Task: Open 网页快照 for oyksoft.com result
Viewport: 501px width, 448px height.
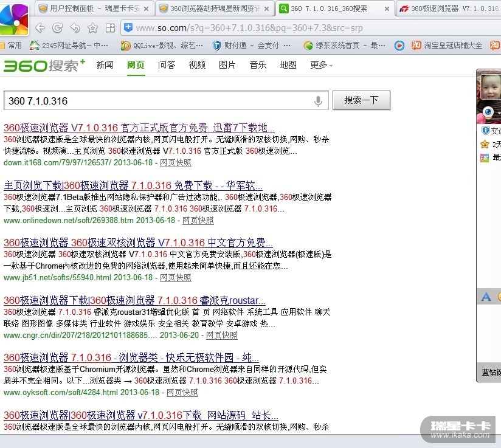Action: [182, 393]
